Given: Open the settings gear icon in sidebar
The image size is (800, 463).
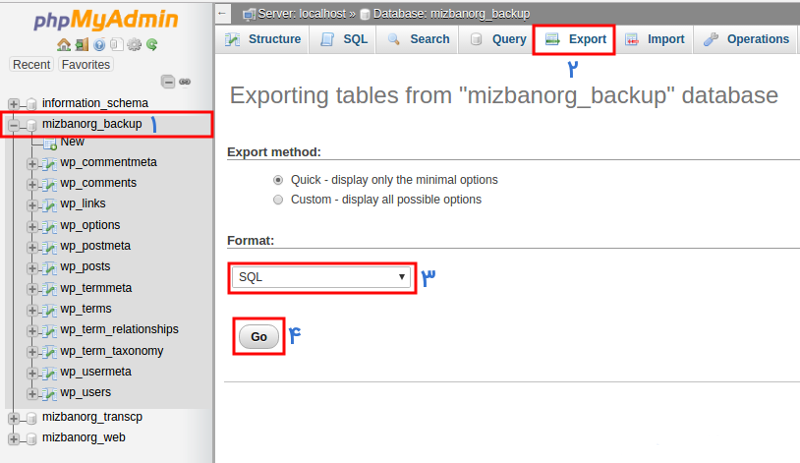Looking at the screenshot, I should [134, 45].
